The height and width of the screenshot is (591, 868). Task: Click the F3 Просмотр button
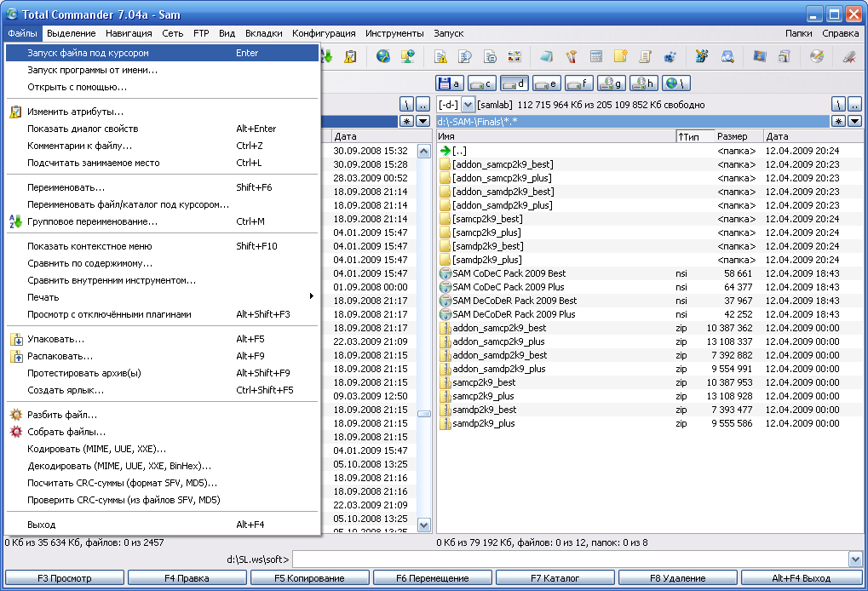tap(64, 578)
